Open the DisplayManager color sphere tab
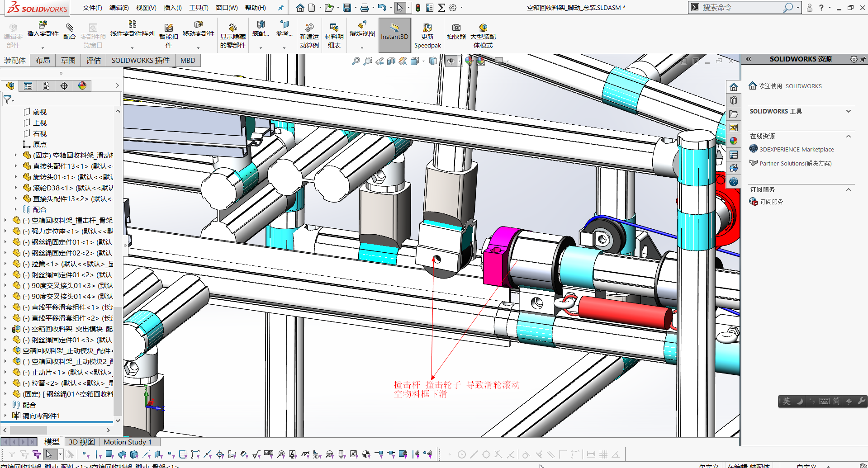The width and height of the screenshot is (868, 468). (x=82, y=86)
